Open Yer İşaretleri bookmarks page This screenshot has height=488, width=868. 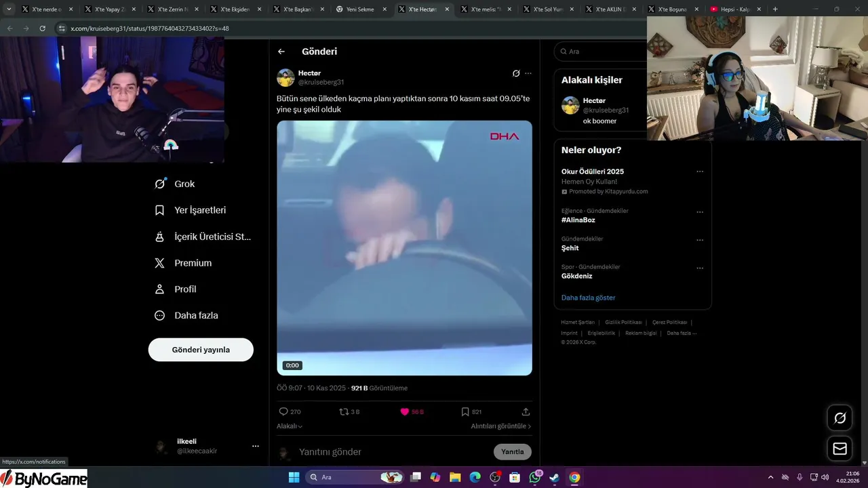[x=190, y=210]
